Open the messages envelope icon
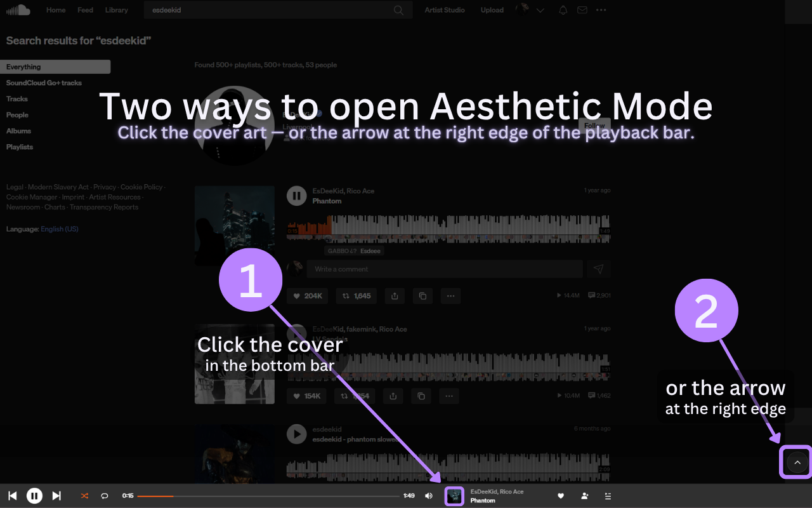 [582, 10]
